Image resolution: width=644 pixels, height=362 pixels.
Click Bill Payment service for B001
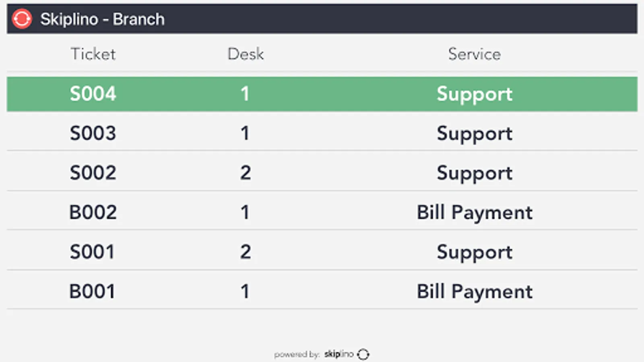475,291
